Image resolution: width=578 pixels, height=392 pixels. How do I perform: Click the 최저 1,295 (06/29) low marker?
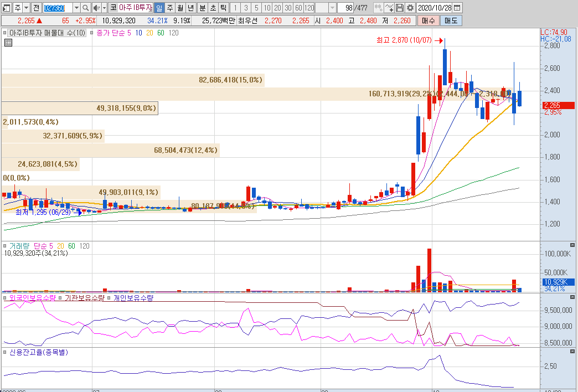coord(48,213)
